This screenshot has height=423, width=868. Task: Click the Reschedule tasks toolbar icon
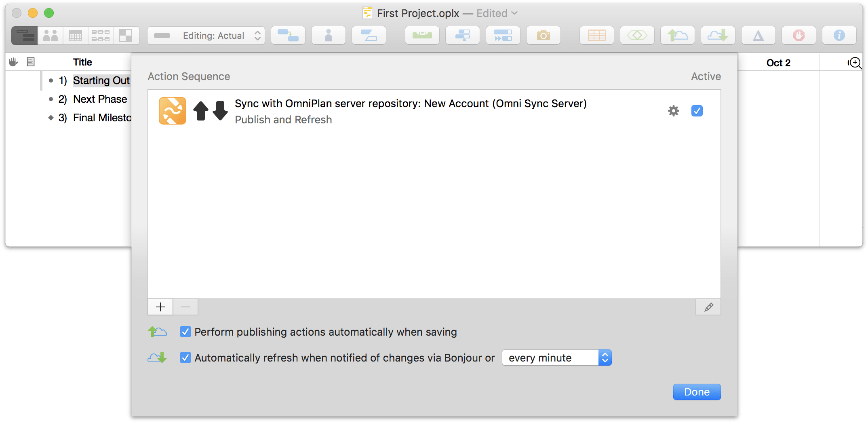[463, 36]
